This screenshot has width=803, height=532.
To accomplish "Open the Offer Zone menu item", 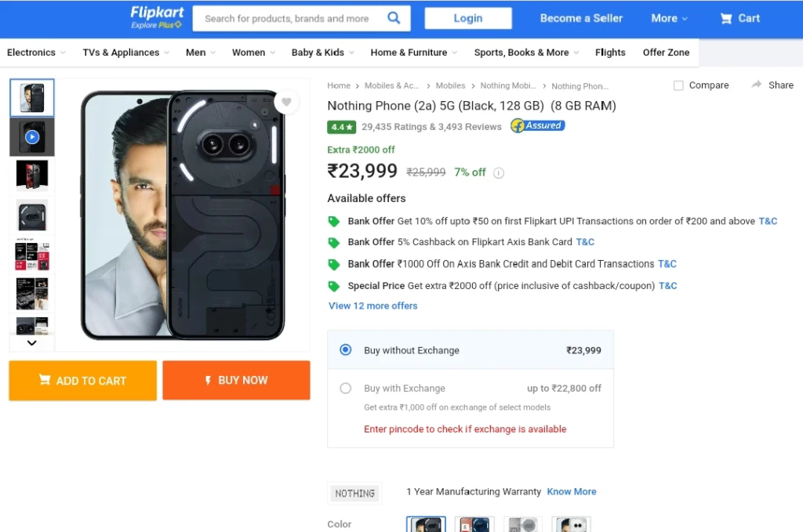I will point(666,52).
